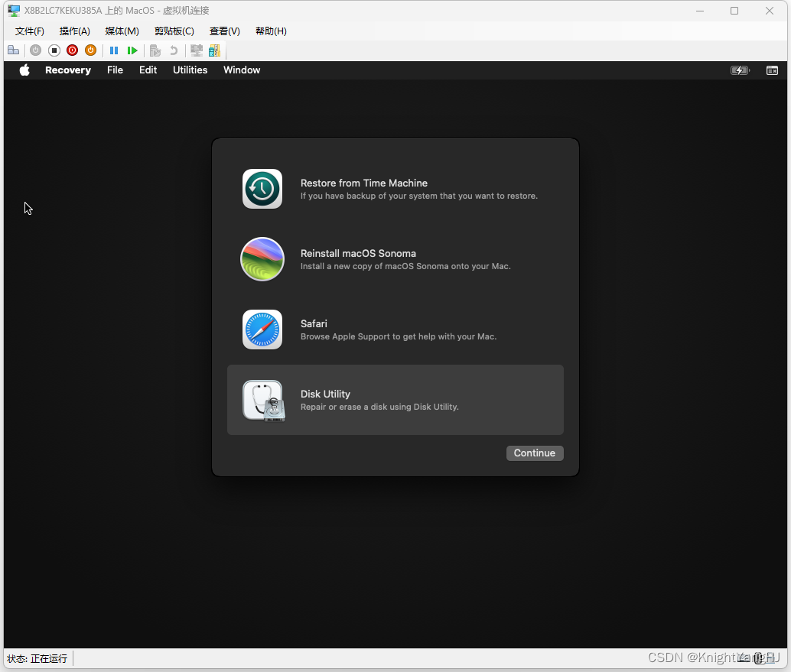Select the Time Machine icon
The image size is (791, 672).
point(262,189)
